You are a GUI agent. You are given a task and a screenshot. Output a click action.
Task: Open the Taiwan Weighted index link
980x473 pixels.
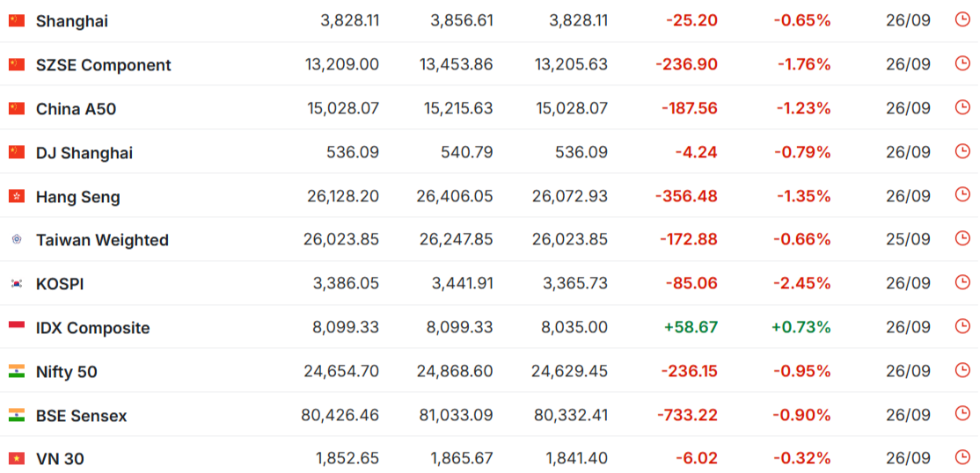(103, 240)
